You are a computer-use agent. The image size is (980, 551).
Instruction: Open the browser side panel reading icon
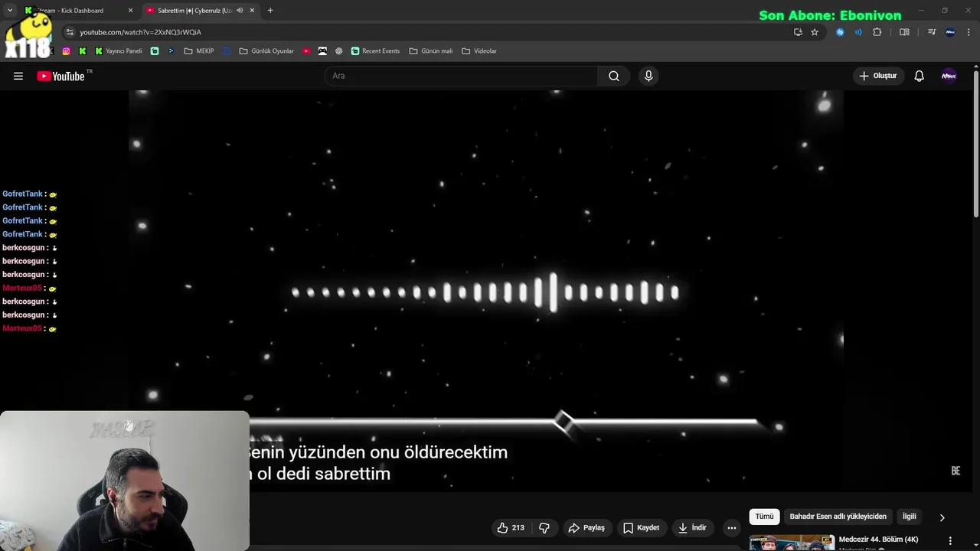pyautogui.click(x=904, y=32)
